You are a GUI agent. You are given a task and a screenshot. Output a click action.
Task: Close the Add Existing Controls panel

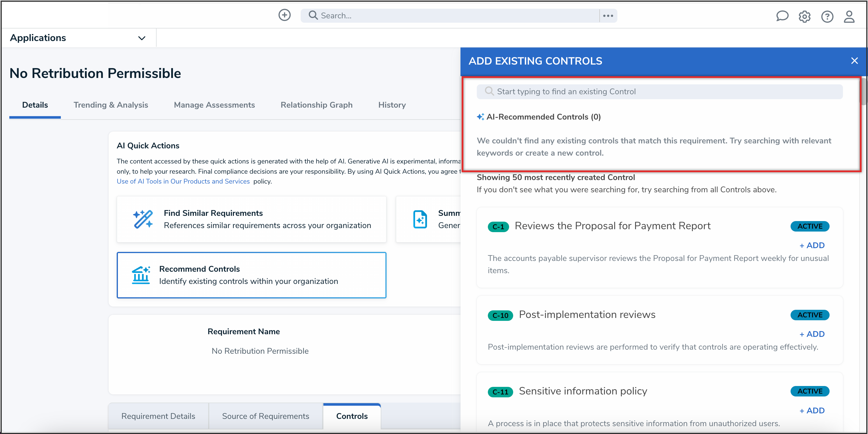click(x=854, y=61)
